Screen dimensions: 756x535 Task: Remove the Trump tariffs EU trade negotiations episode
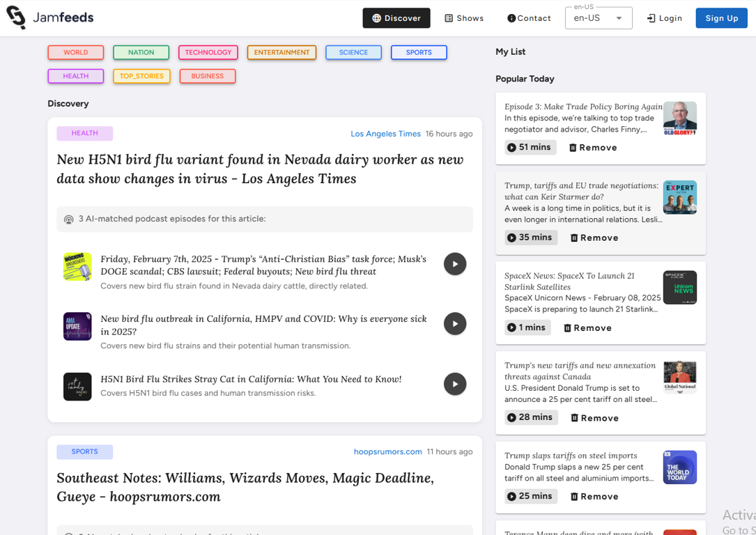coord(594,238)
